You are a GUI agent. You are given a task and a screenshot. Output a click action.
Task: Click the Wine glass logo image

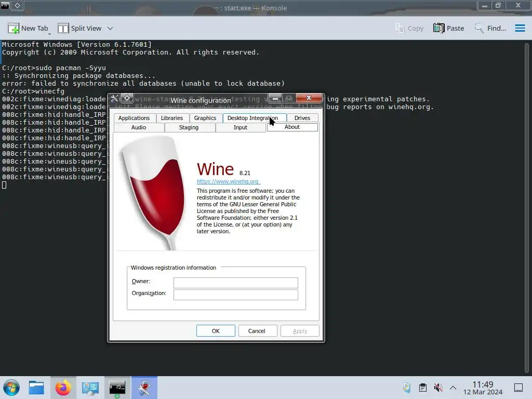point(153,193)
